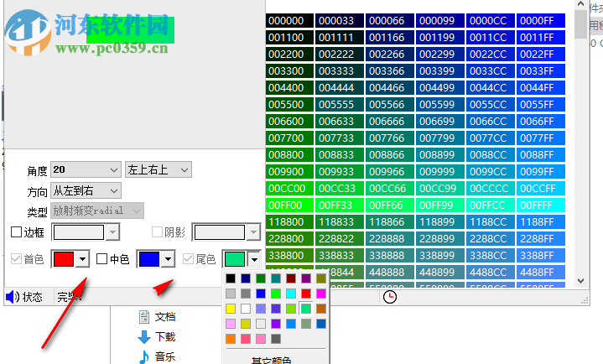The height and width of the screenshot is (364, 603).
Task: Pick the cyan swatch in the palette popup
Action: click(291, 294)
